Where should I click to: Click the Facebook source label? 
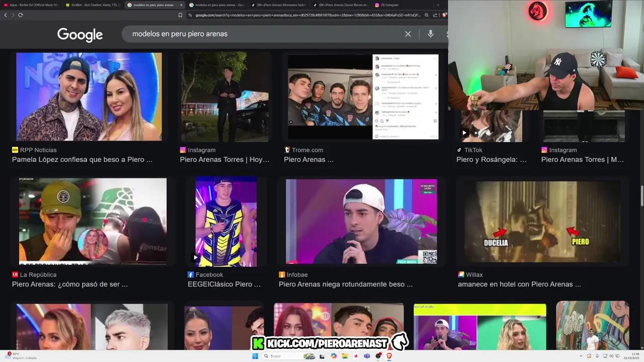tap(205, 275)
